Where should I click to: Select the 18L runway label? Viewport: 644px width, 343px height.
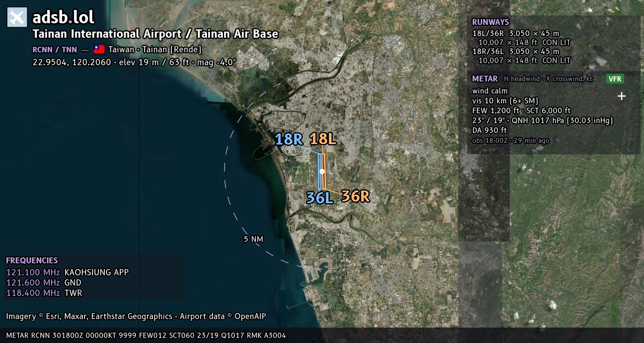[x=322, y=138]
